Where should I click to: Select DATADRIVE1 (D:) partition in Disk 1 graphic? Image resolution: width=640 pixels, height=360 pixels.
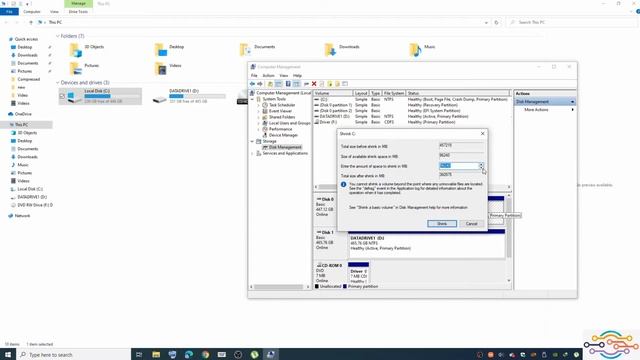427,244
